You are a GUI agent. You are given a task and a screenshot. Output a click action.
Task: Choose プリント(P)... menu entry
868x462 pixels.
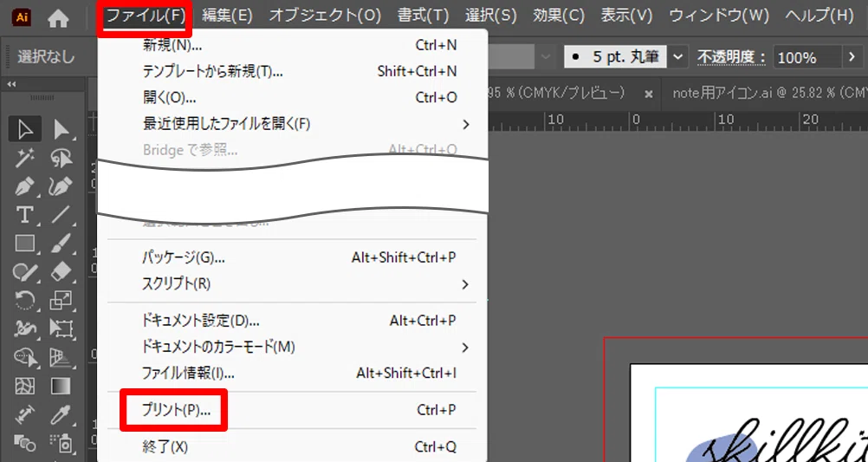292,410
